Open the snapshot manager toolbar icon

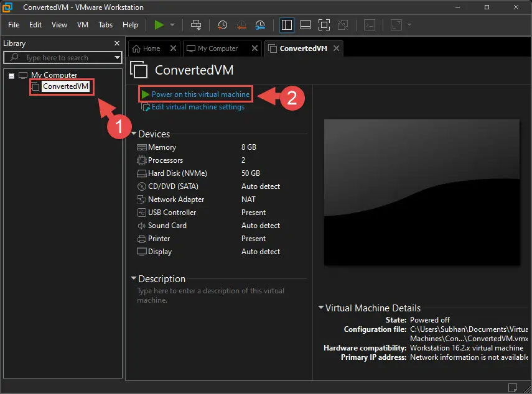pos(260,25)
